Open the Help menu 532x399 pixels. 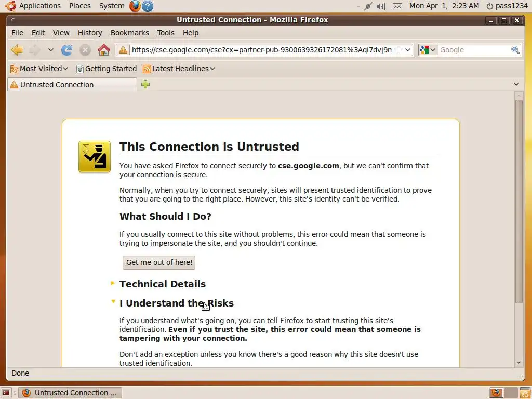(191, 33)
